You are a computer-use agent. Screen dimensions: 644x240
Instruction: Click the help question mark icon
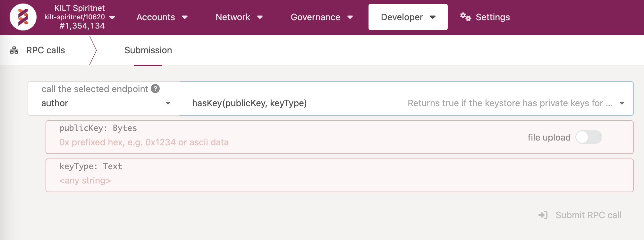pyautogui.click(x=155, y=89)
